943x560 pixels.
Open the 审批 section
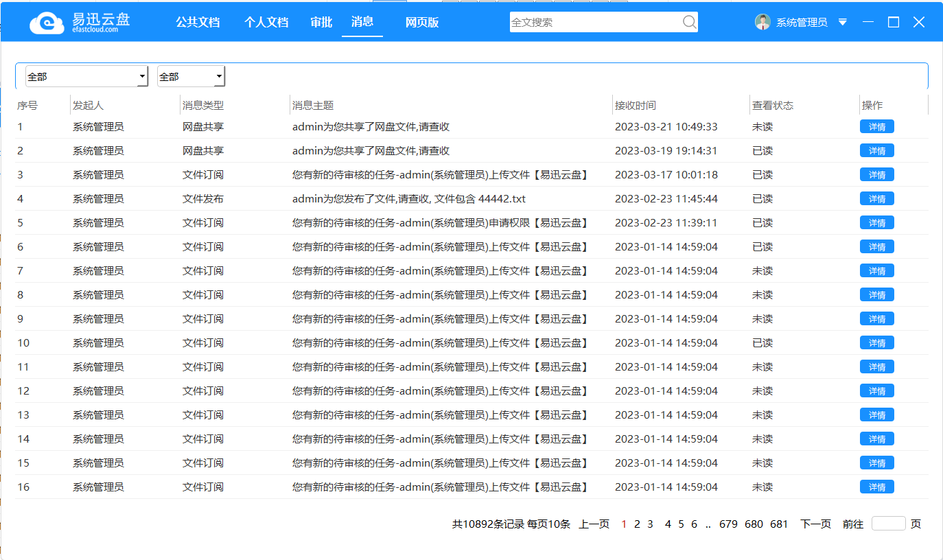pos(321,22)
